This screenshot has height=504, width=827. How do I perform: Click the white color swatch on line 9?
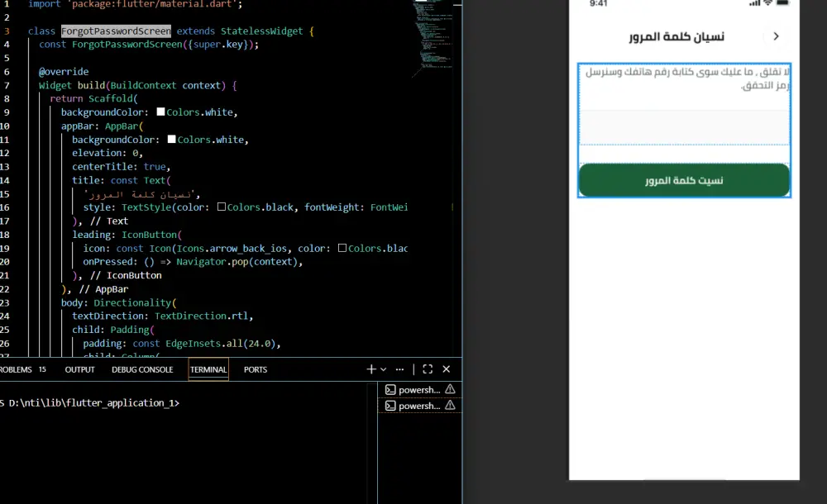pyautogui.click(x=161, y=112)
